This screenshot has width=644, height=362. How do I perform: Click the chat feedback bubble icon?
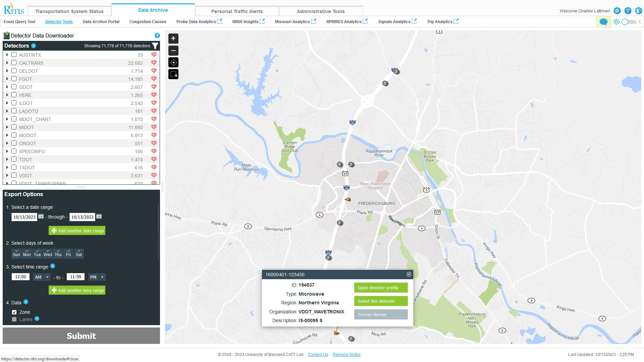coord(603,21)
